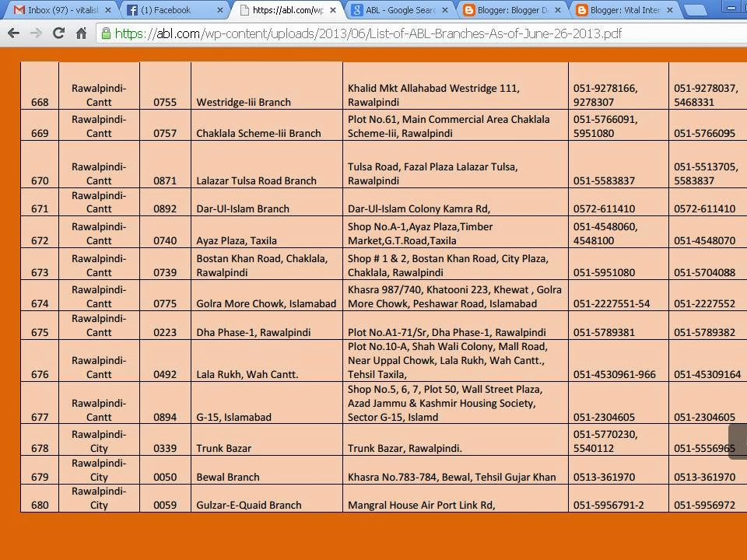Screen dimensions: 747x560
Task: Click 'Mangral House Air Port Link Rd,' address
Action: click(421, 505)
